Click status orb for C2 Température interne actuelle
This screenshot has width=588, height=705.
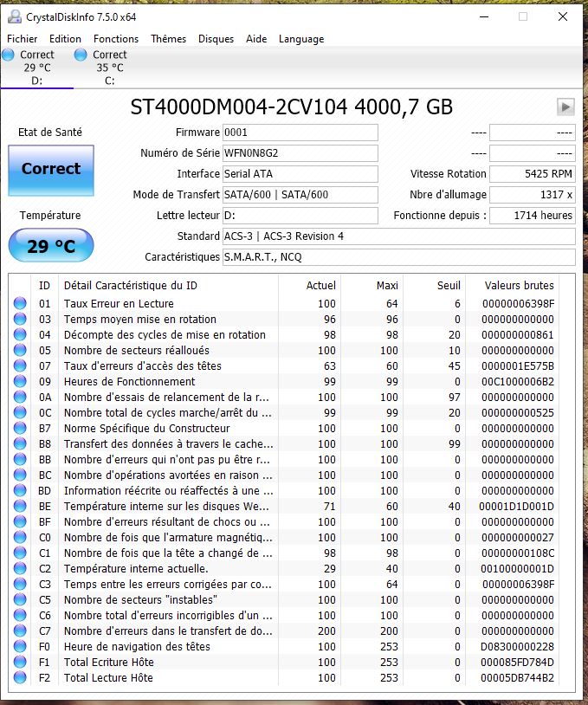click(20, 568)
